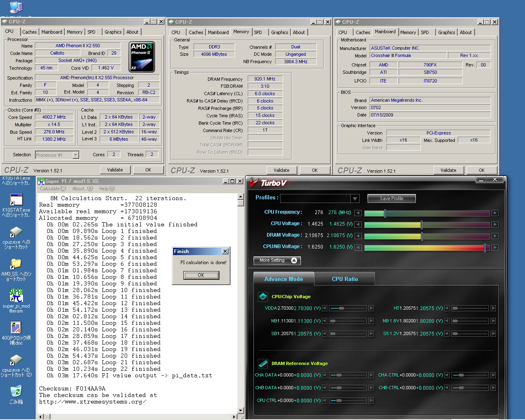Screen dimensions: 525x420
Task: Click the CPU/Chip Voltage chip icon
Action: coord(263,297)
